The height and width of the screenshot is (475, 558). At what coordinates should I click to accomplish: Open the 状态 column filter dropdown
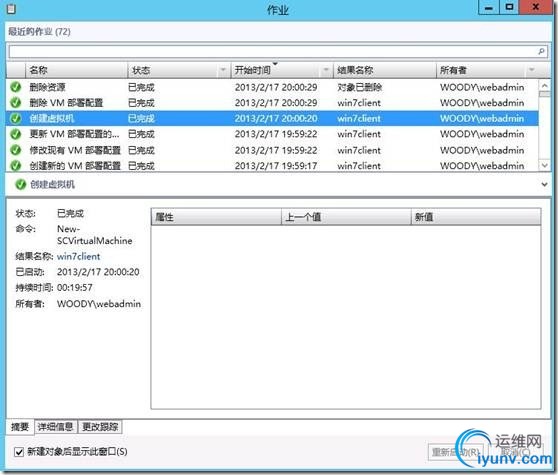point(223,70)
